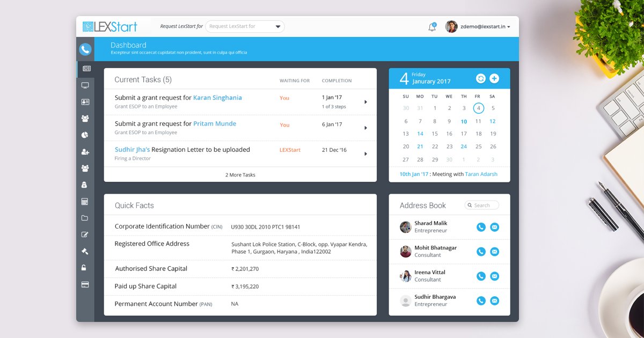Viewport: 644px width, 338px height.
Task: Click the LEXStart waiting-for label
Action: pyautogui.click(x=290, y=150)
